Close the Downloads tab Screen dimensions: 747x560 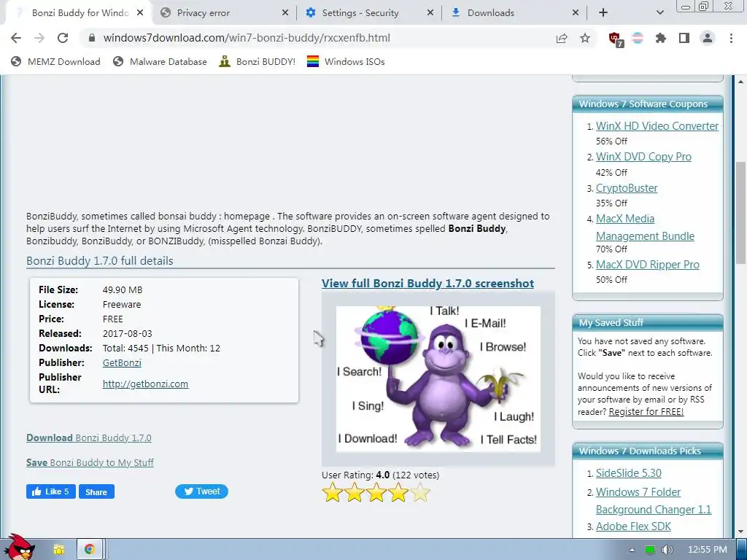576,13
